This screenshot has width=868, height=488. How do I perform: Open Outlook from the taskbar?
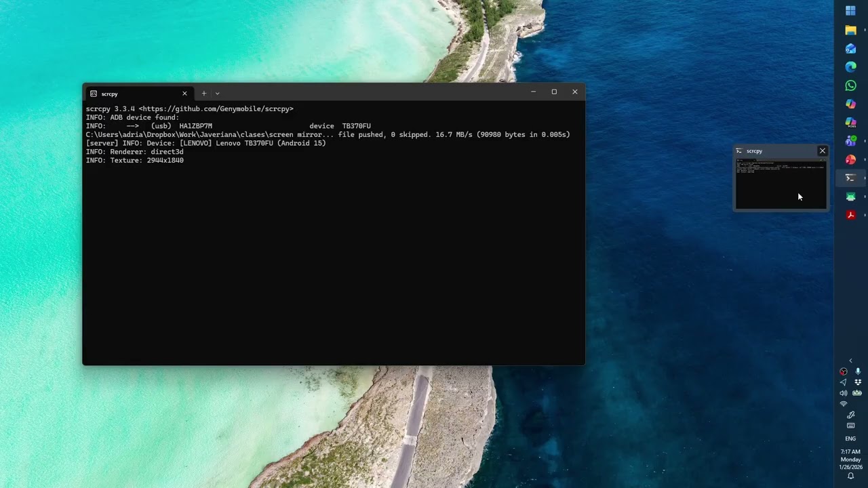click(850, 49)
